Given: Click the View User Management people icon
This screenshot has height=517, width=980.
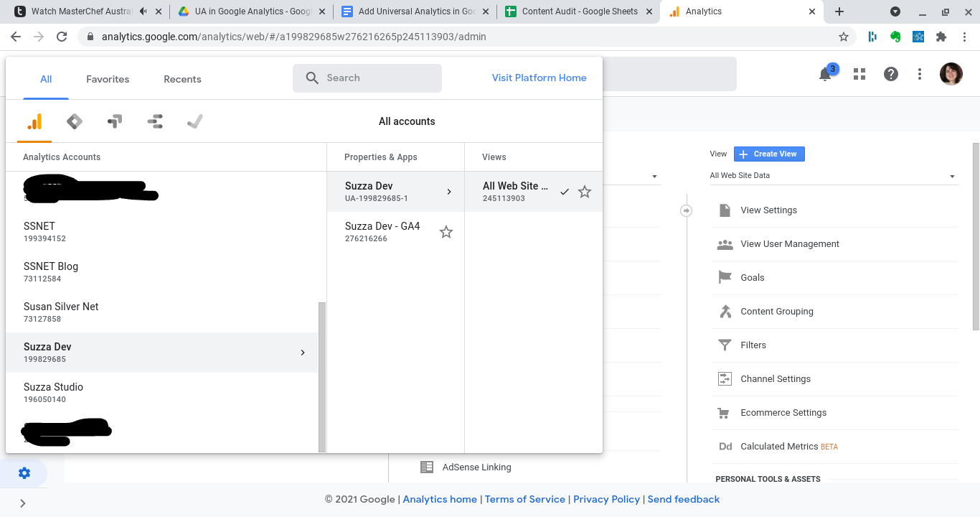Looking at the screenshot, I should pos(725,244).
